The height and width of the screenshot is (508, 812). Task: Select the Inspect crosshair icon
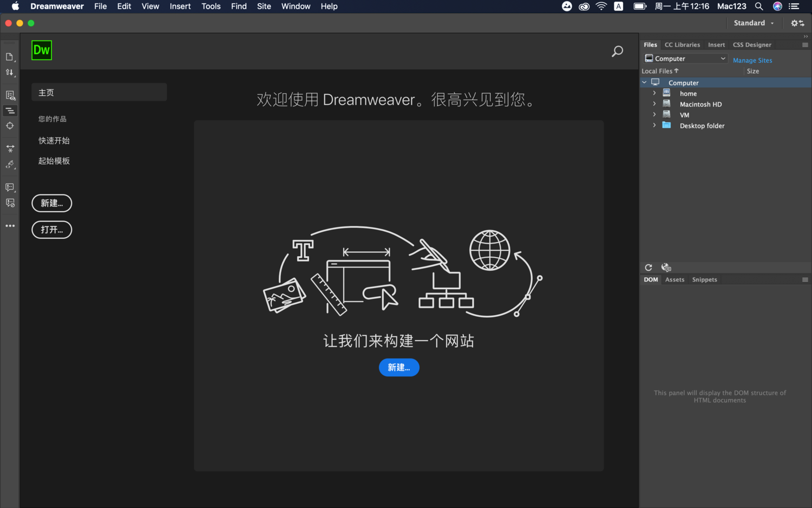[x=10, y=126]
